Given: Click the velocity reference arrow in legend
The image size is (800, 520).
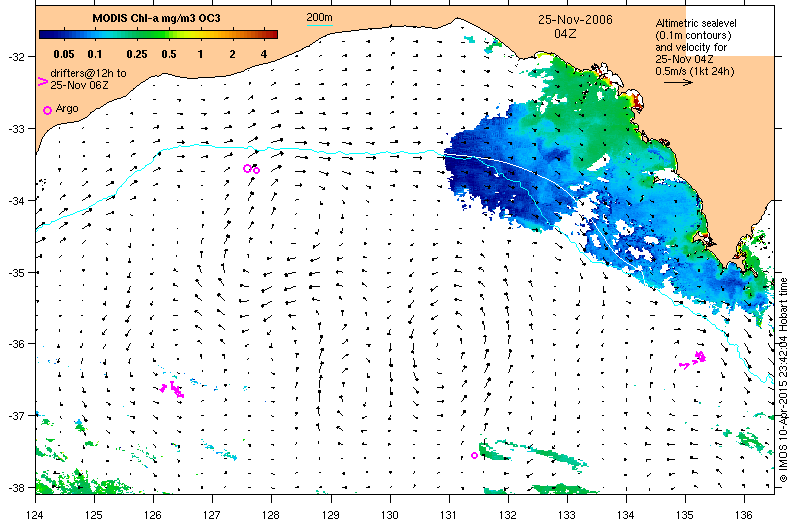Looking at the screenshot, I should (678, 82).
